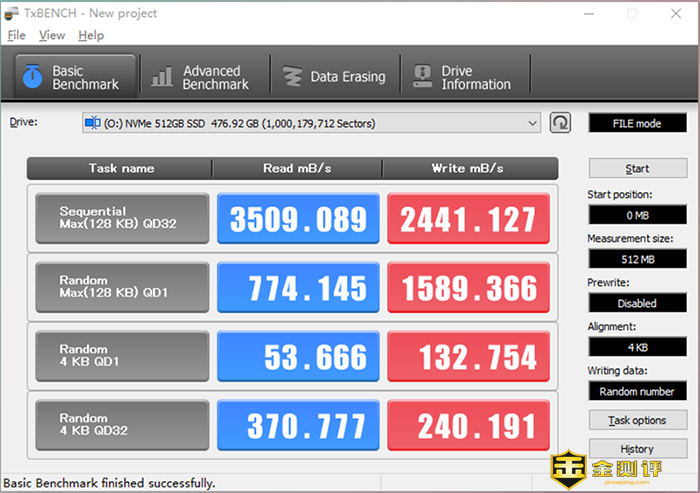Click the Task options button
700x493 pixels.
[637, 421]
